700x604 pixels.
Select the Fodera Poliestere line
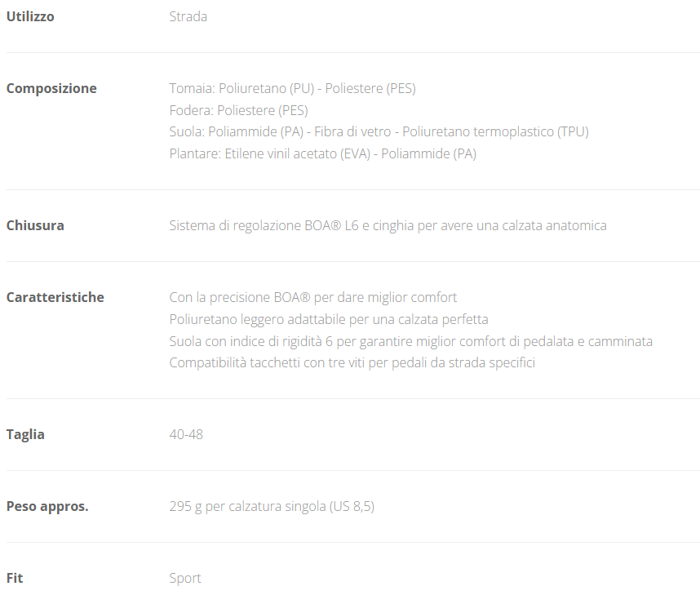[238, 110]
